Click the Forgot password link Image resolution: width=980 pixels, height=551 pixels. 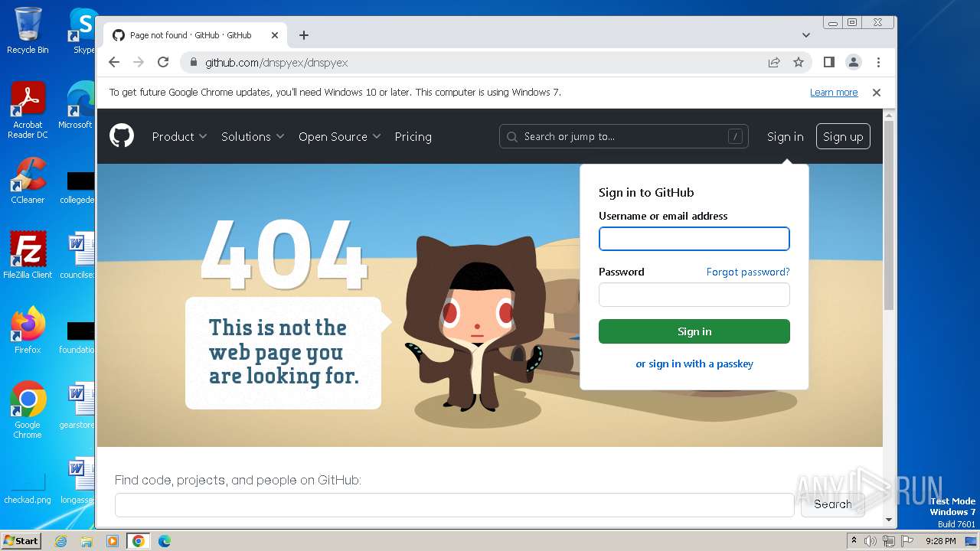[x=747, y=272]
